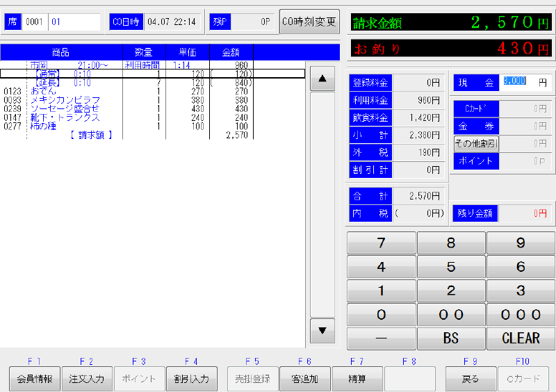Viewport: 556px width, 392px height.
Task: Open 注文入力 order entry button
Action: pyautogui.click(x=87, y=379)
